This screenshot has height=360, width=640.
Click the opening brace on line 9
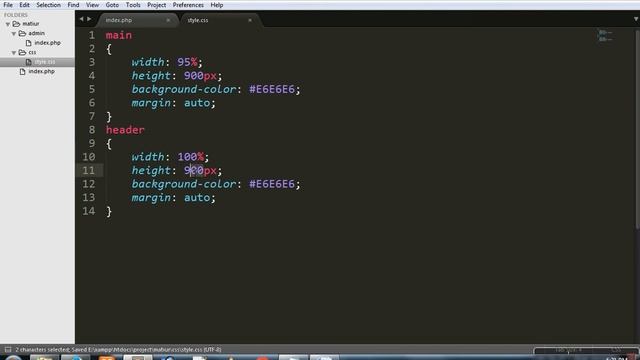pos(109,144)
